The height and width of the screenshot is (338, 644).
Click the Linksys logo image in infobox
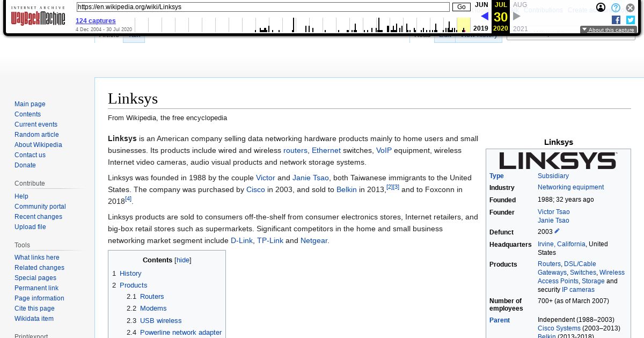[x=558, y=160]
